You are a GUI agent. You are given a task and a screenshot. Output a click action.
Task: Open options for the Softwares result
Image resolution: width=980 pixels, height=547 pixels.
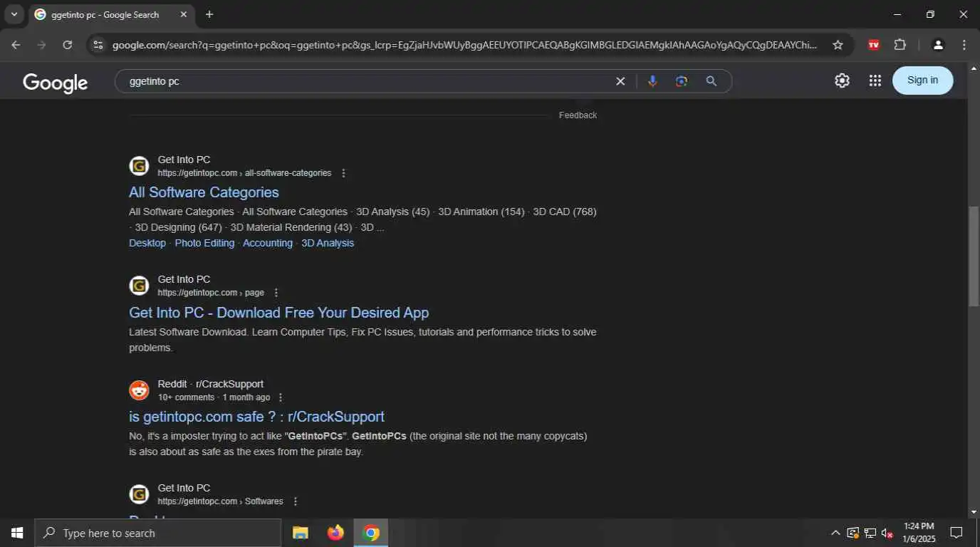coord(296,501)
